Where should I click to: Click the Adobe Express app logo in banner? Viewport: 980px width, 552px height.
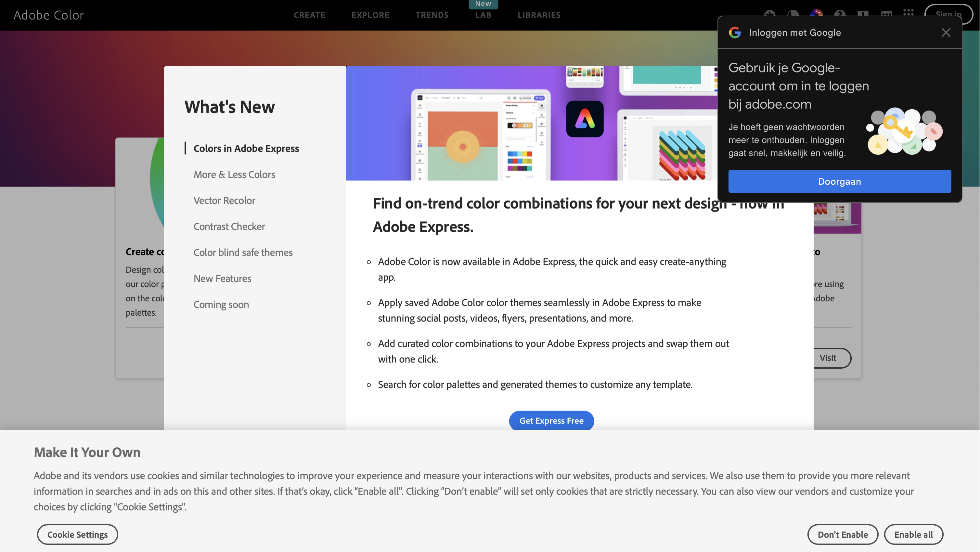coord(585,119)
